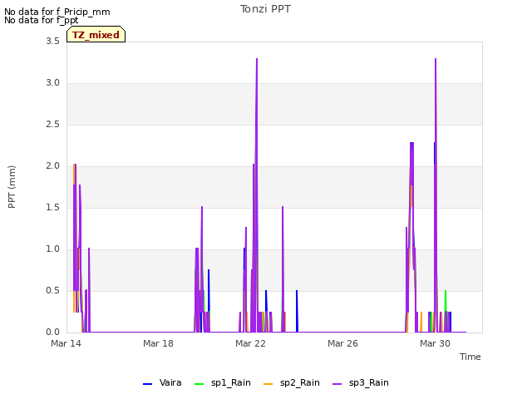This screenshot has height=399, width=532.
Task: Click the 3.3 mm purple peak near Mar 22
Action: pos(257,59)
